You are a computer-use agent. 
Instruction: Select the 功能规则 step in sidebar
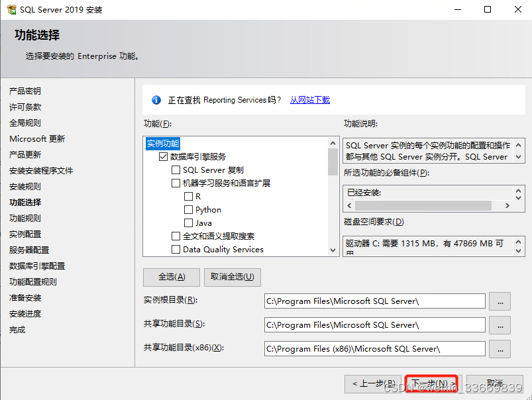coord(25,218)
